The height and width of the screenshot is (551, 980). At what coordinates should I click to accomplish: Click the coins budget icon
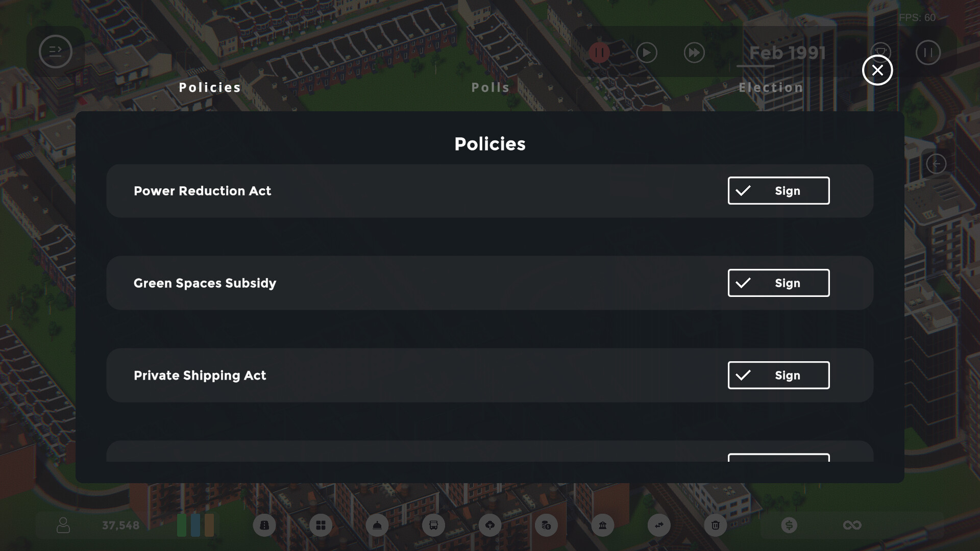546,525
